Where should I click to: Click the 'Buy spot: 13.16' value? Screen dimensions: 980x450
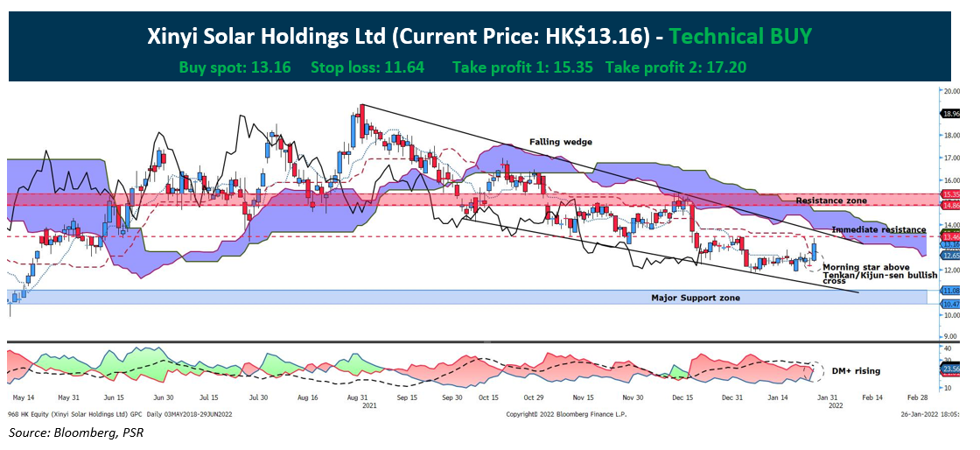pos(235,67)
